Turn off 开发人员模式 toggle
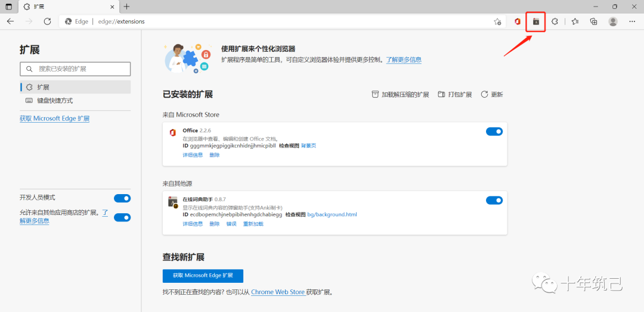 [x=122, y=198]
